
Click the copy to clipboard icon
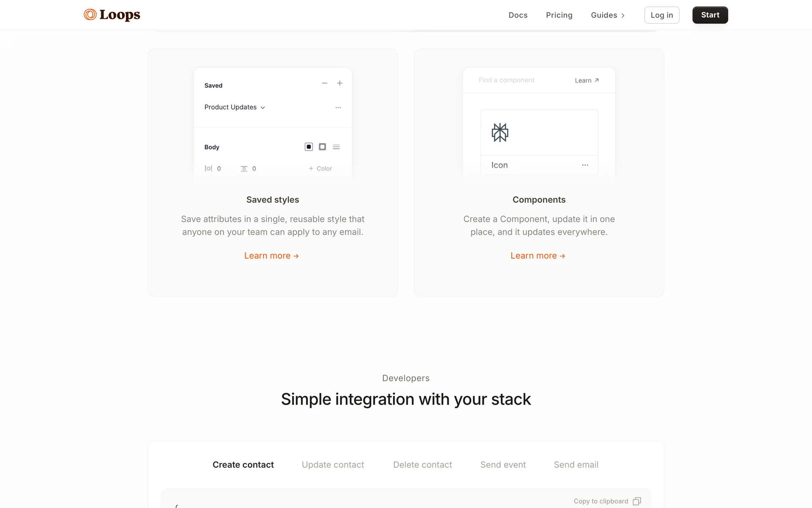(637, 501)
